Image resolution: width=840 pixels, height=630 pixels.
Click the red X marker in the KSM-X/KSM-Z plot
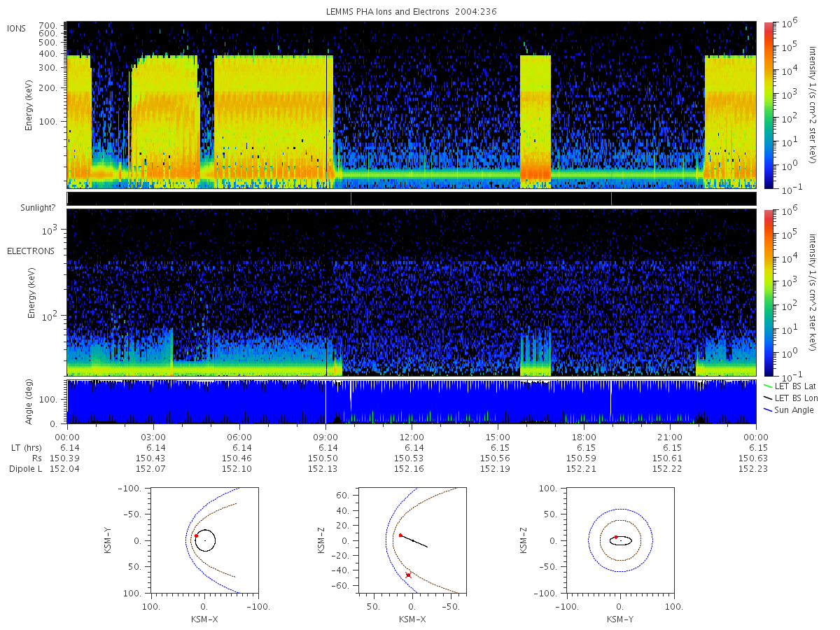click(408, 575)
